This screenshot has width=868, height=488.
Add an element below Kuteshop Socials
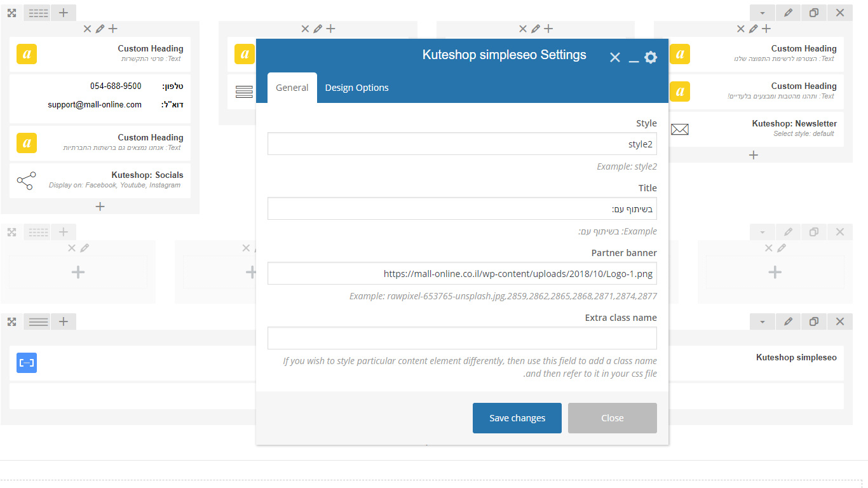(100, 207)
